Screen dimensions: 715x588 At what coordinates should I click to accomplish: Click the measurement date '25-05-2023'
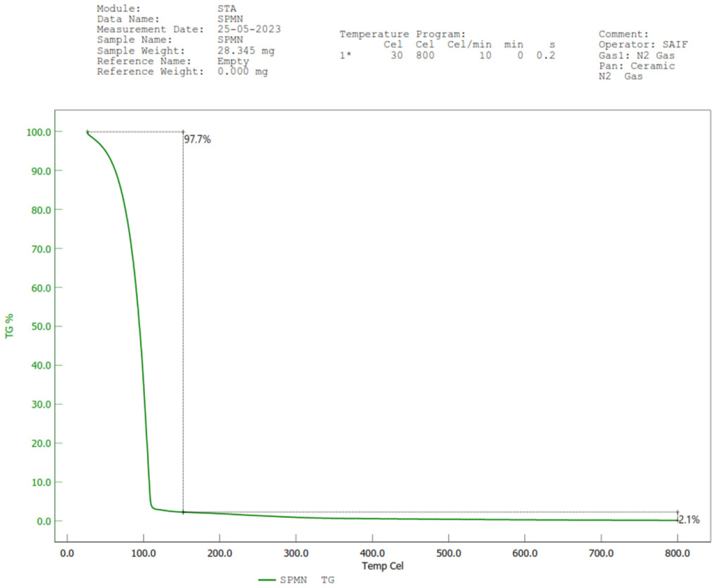pyautogui.click(x=249, y=29)
